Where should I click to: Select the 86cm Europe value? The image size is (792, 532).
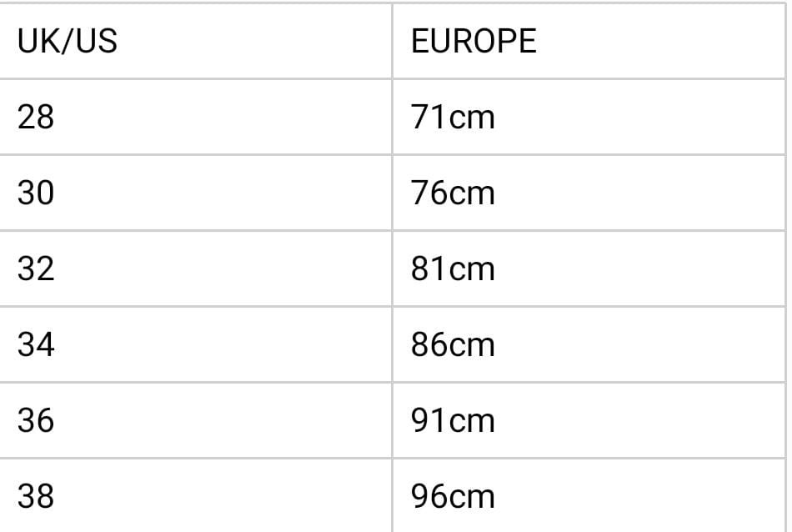[453, 344]
